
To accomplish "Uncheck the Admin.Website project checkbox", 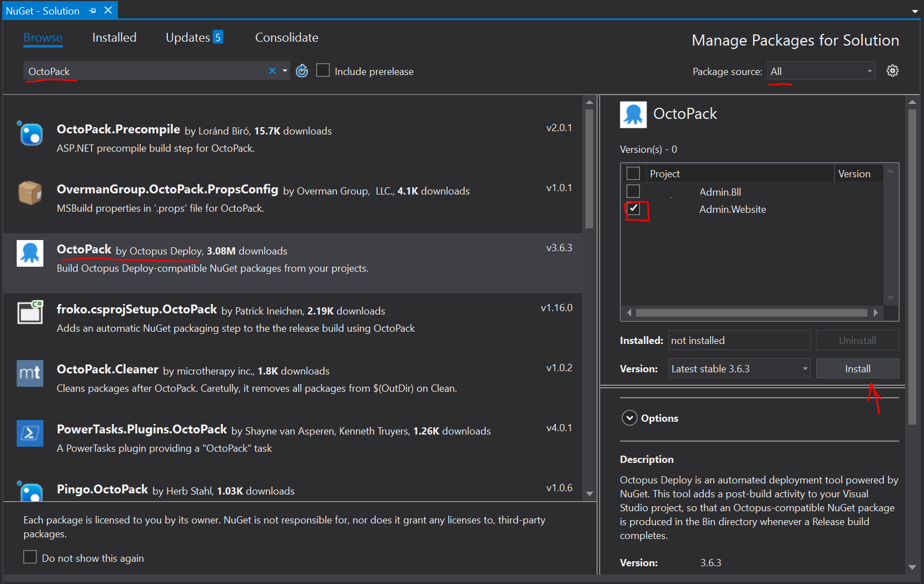I will click(633, 209).
